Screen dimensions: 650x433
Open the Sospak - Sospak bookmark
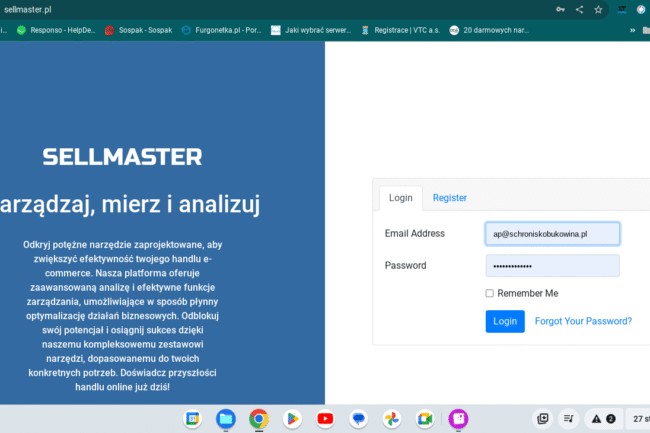138,30
